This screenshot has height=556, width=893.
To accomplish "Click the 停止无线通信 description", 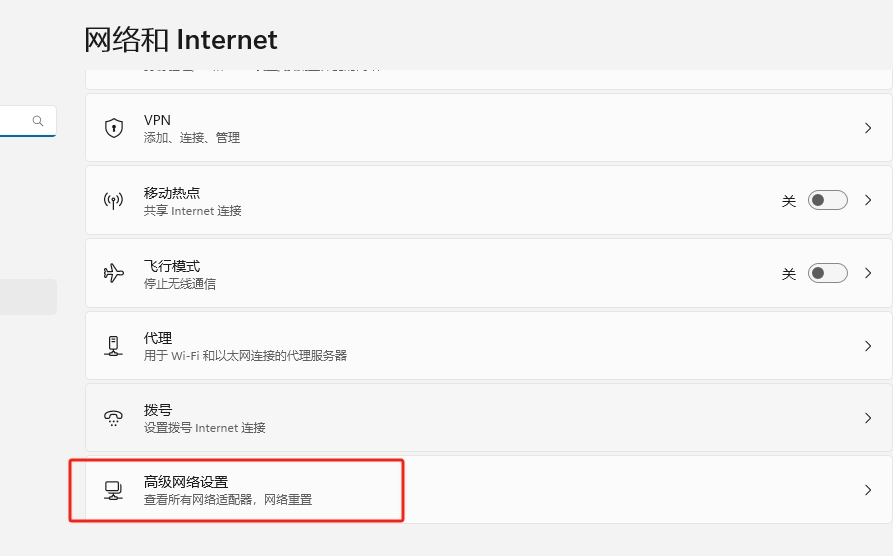I will [179, 284].
